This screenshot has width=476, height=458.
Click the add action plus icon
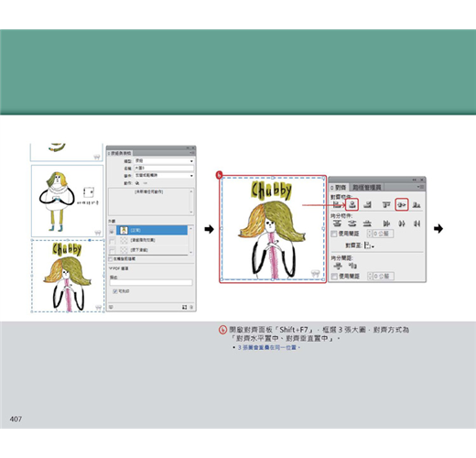(137, 183)
